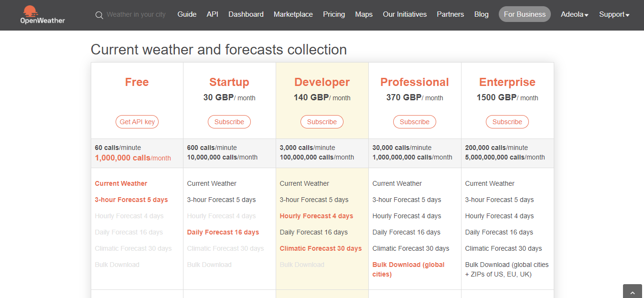Click '5,000,000,000 calls/month' text
644x298 pixels.
click(505, 157)
